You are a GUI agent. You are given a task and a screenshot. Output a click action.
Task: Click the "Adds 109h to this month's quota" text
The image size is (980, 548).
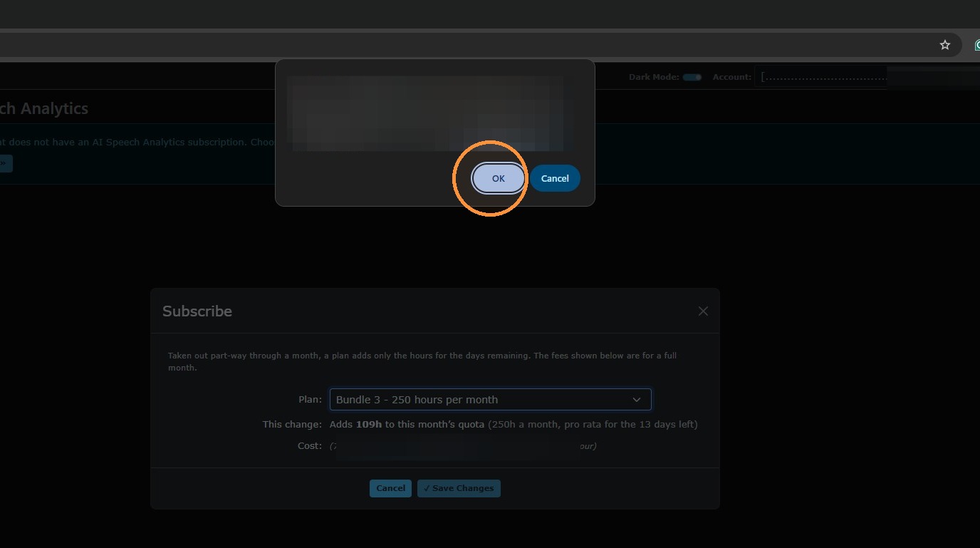click(407, 424)
